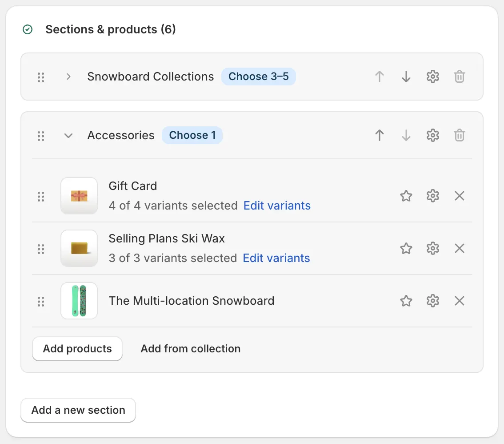Collapse the Accessories section
Image resolution: width=504 pixels, height=444 pixels.
(x=68, y=136)
